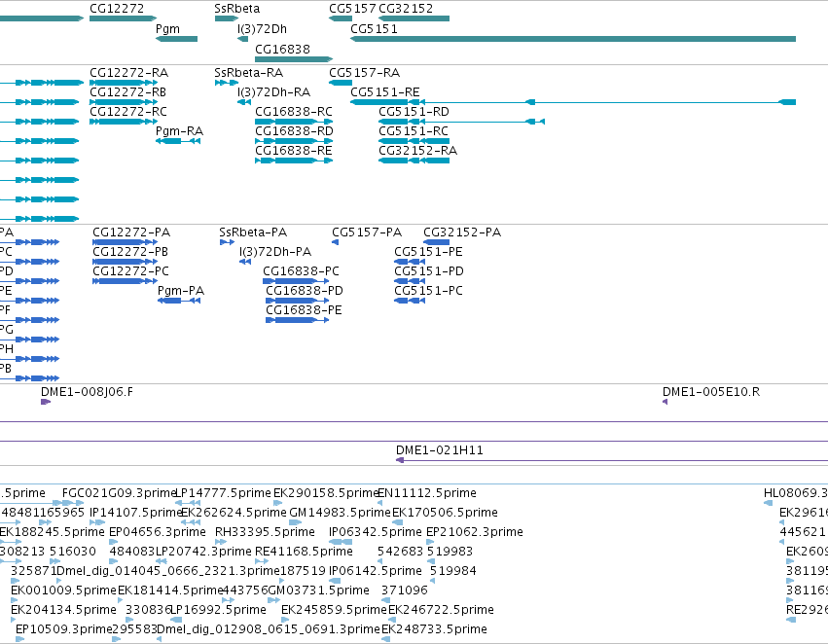Select protein label CG12272-PC
Viewport: 828px width, 644px height.
131,271
